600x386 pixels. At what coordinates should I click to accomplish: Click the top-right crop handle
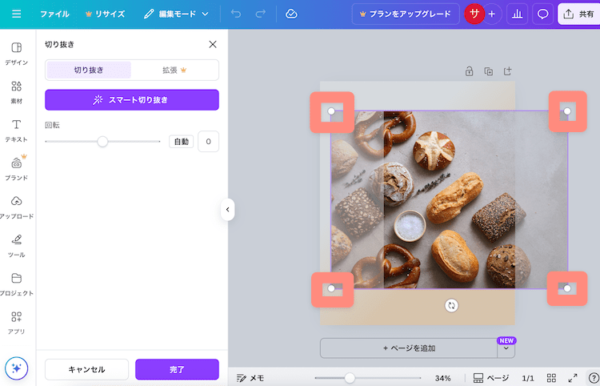coord(567,111)
